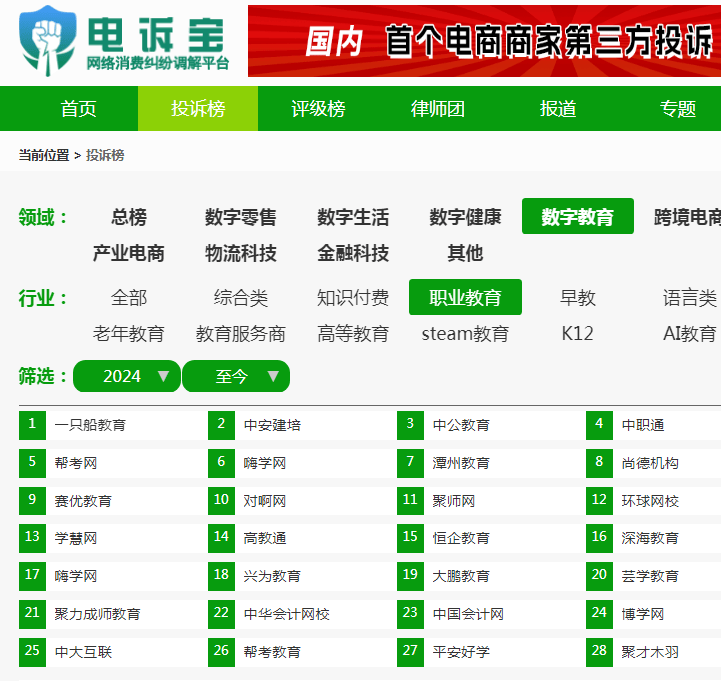721x681 pixels.
Task: Open the 2024 year dropdown
Action: coord(126,376)
